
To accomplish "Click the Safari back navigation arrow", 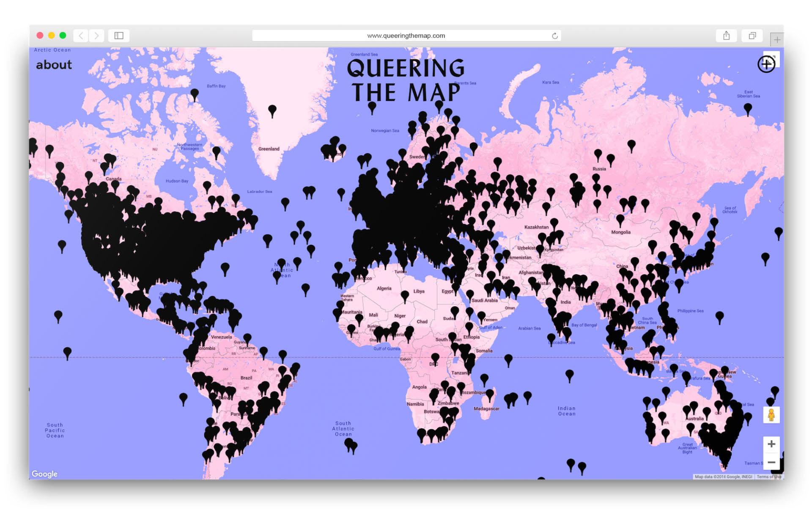I will (81, 36).
